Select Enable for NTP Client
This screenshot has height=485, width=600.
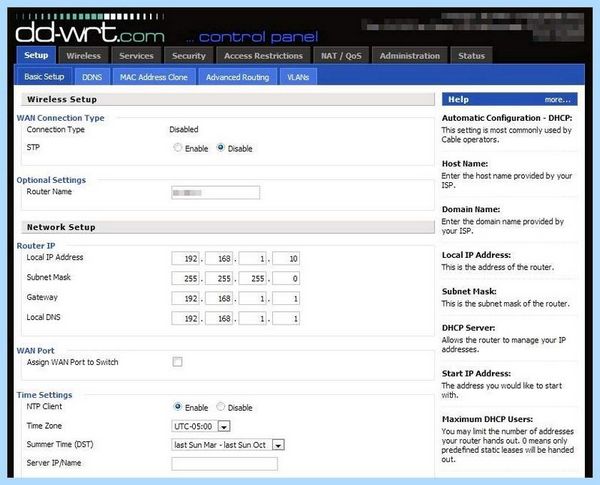[x=178, y=407]
